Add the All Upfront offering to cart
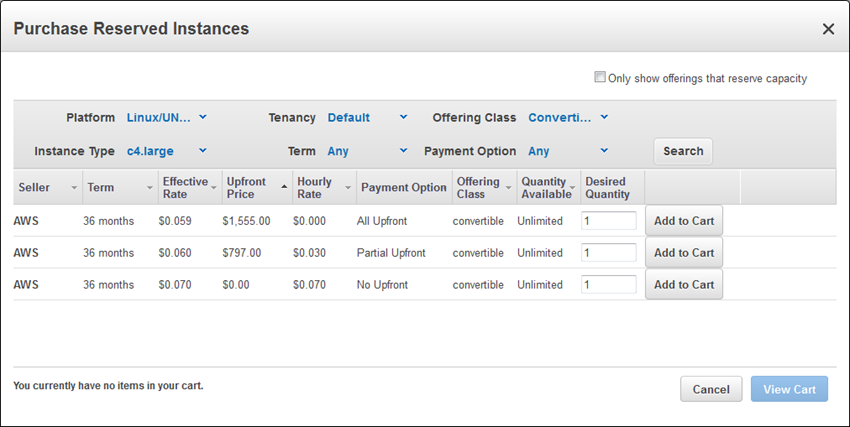 (x=683, y=221)
